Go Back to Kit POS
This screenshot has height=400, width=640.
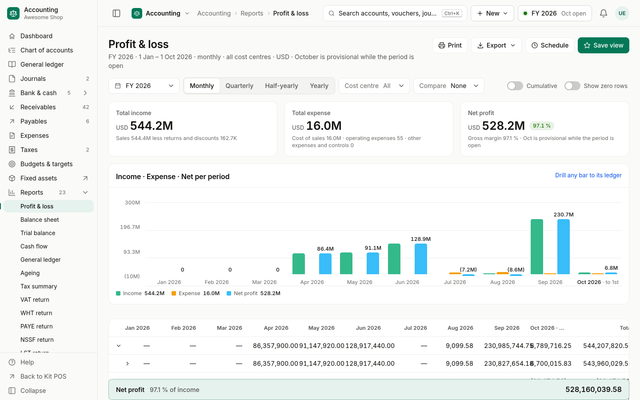49,377
